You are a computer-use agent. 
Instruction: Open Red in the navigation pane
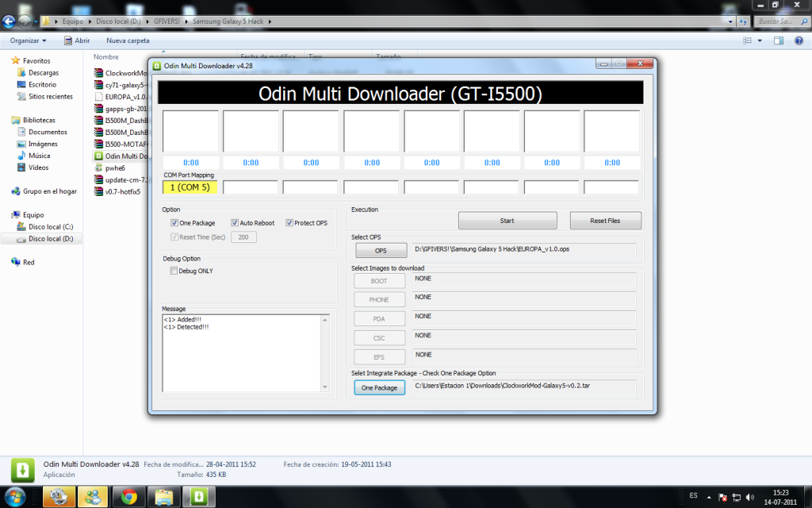coord(29,262)
